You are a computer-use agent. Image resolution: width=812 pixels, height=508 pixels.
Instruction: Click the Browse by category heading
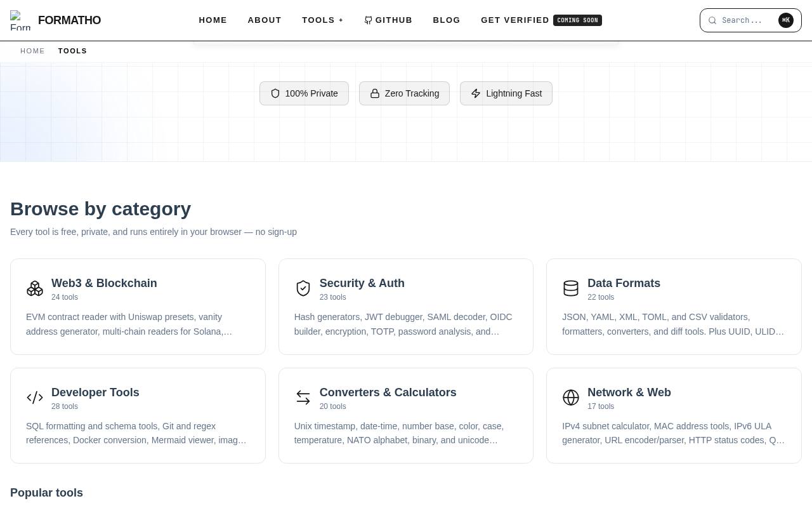pos(100,209)
